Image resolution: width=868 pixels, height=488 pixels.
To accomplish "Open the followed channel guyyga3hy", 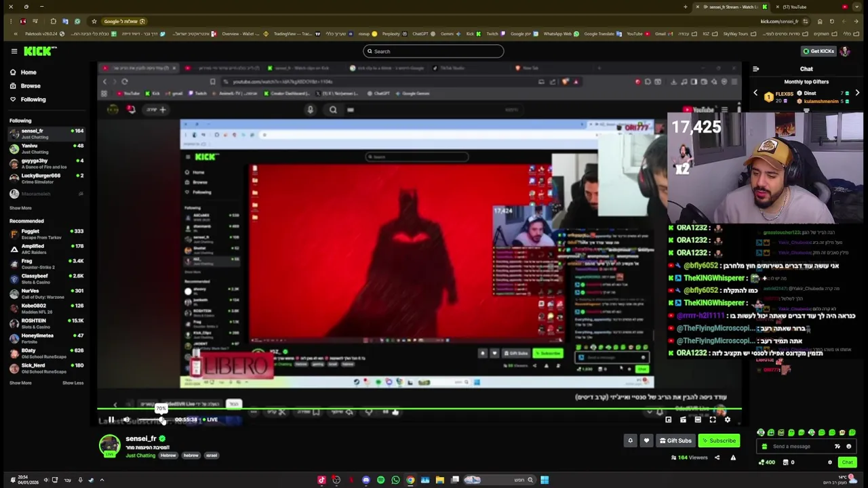I will [x=46, y=163].
